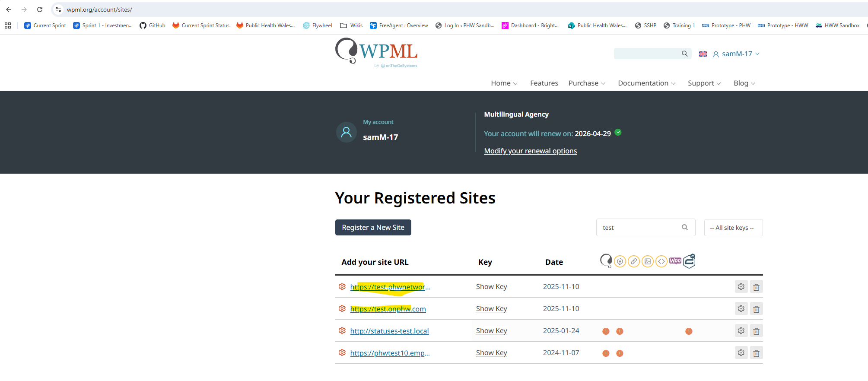Open the All site keys filter dropdown
The width and height of the screenshot is (868, 381).
[733, 228]
